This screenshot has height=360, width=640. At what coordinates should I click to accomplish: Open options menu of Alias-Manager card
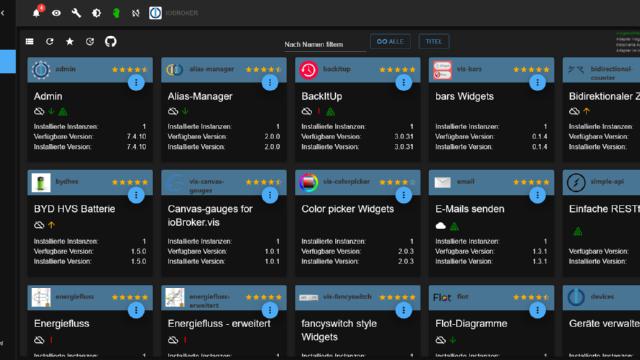pos(270,83)
